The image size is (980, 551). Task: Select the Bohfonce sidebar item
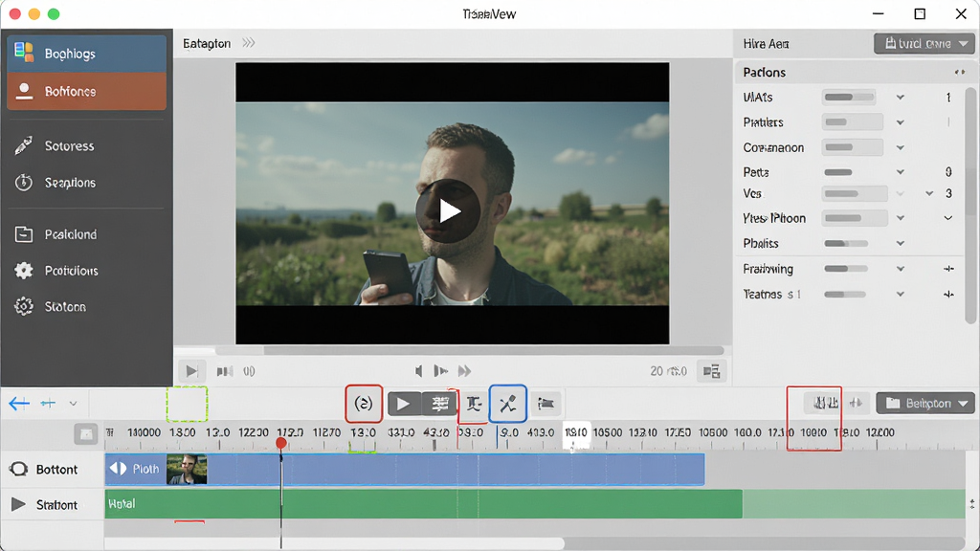click(86, 91)
